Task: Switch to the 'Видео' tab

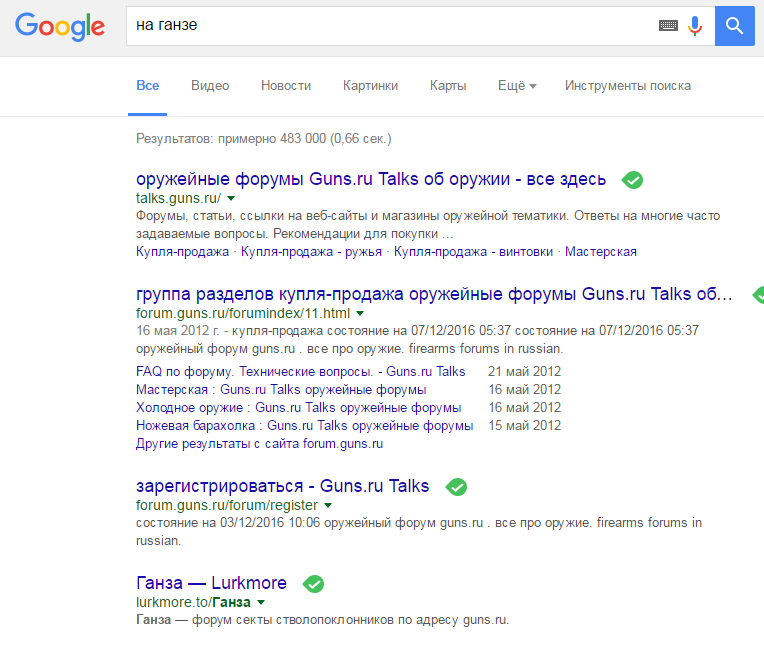Action: click(210, 86)
